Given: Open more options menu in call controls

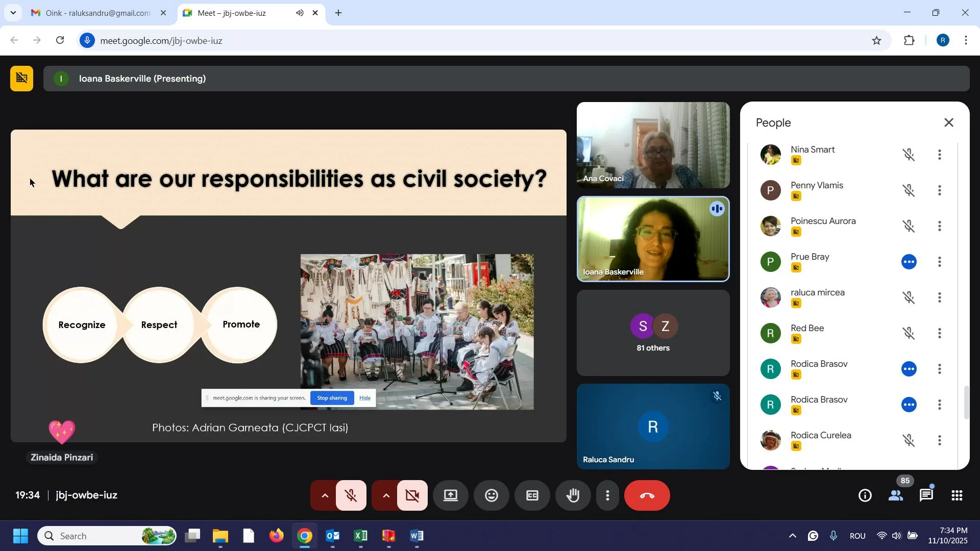Looking at the screenshot, I should [x=607, y=496].
